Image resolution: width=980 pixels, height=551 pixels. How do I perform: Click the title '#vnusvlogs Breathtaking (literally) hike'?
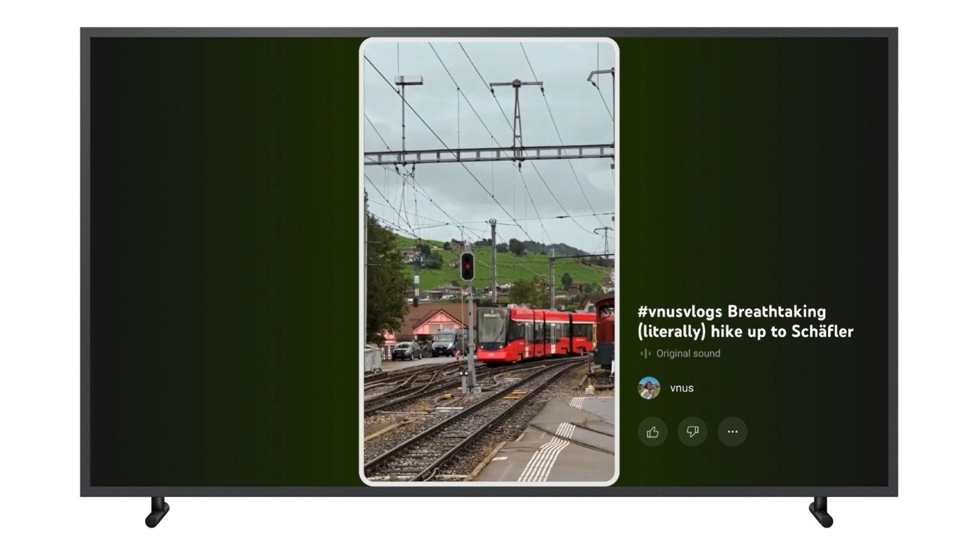tap(745, 321)
